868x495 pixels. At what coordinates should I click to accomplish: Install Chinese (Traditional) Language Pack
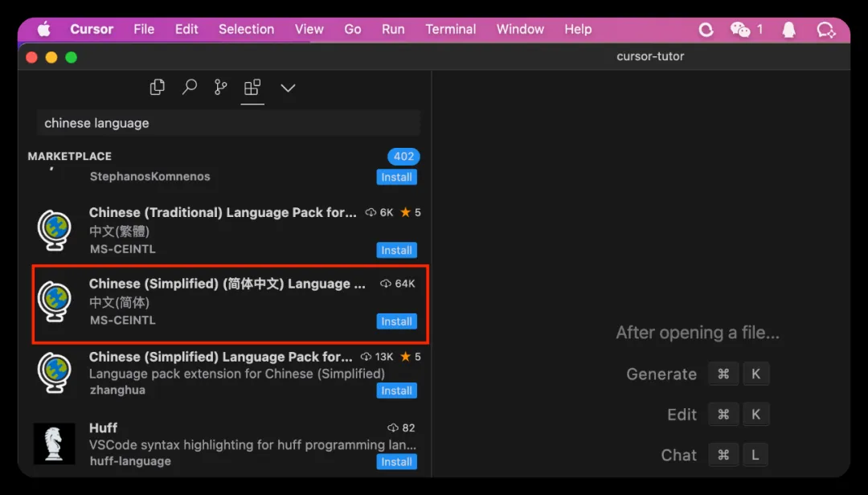pos(396,250)
